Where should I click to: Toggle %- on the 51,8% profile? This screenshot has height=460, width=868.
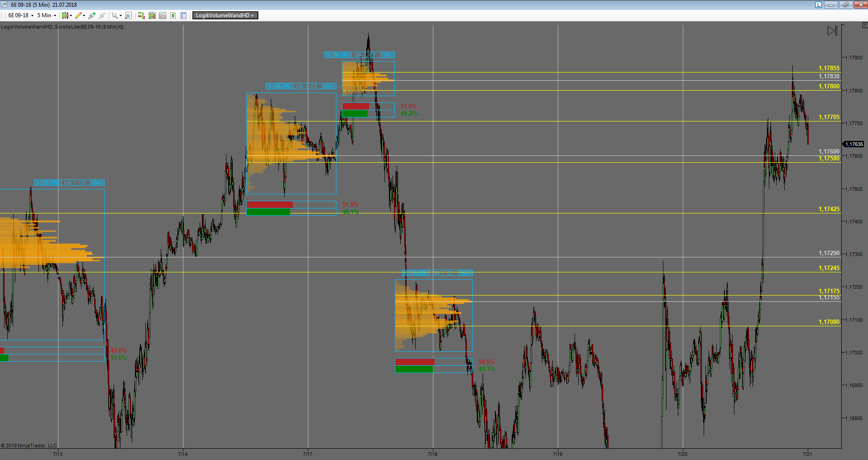(x=338, y=55)
